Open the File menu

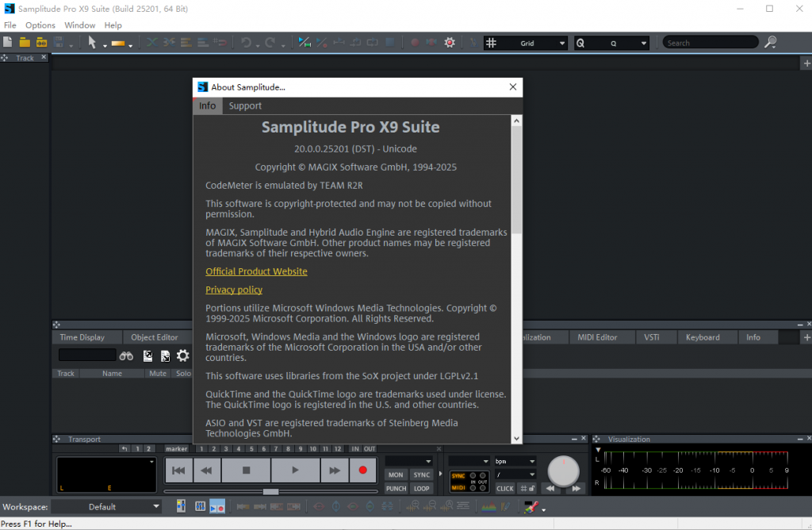[10, 25]
